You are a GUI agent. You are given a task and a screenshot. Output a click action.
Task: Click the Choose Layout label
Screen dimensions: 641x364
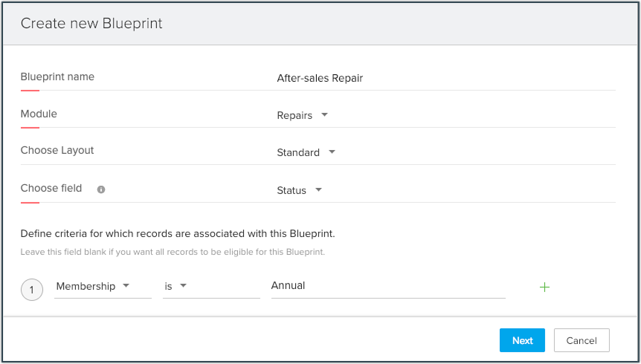[57, 150]
